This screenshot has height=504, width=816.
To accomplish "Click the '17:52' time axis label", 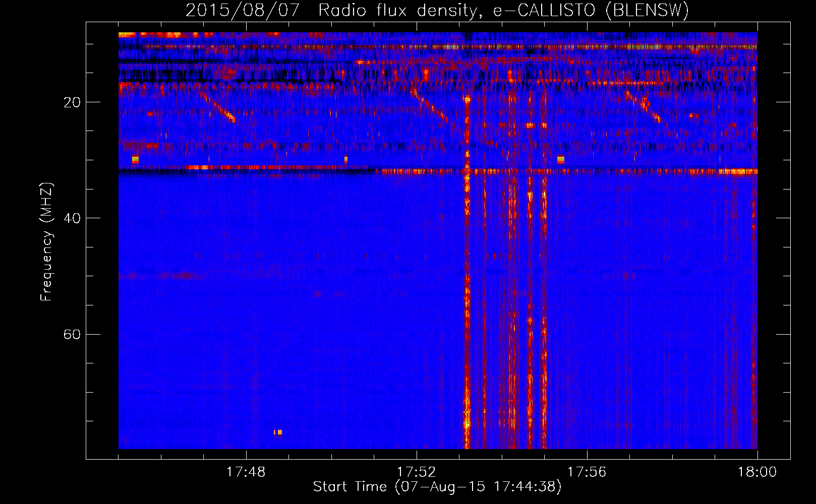I will (416, 472).
